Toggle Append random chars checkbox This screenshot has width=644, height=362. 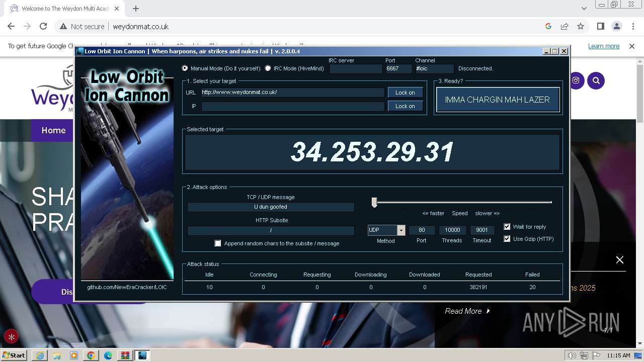[x=218, y=243]
